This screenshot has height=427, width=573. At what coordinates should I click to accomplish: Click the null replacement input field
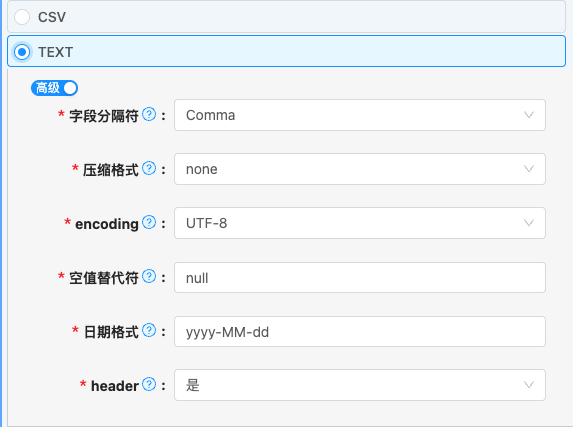360,277
